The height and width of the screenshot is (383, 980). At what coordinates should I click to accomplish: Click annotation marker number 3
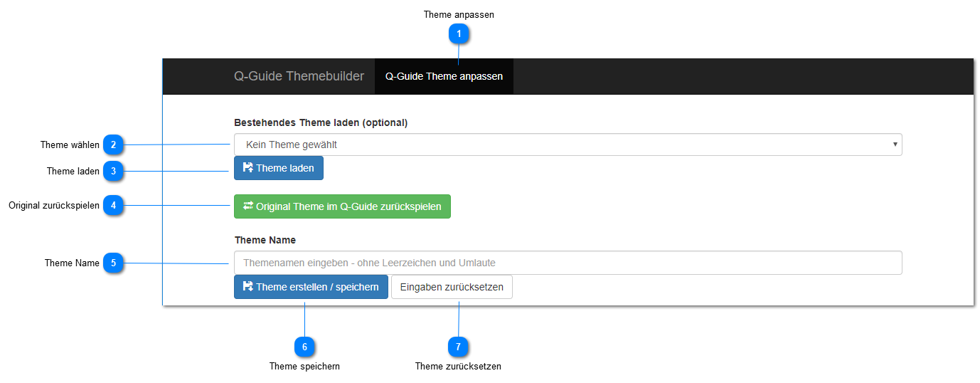112,171
